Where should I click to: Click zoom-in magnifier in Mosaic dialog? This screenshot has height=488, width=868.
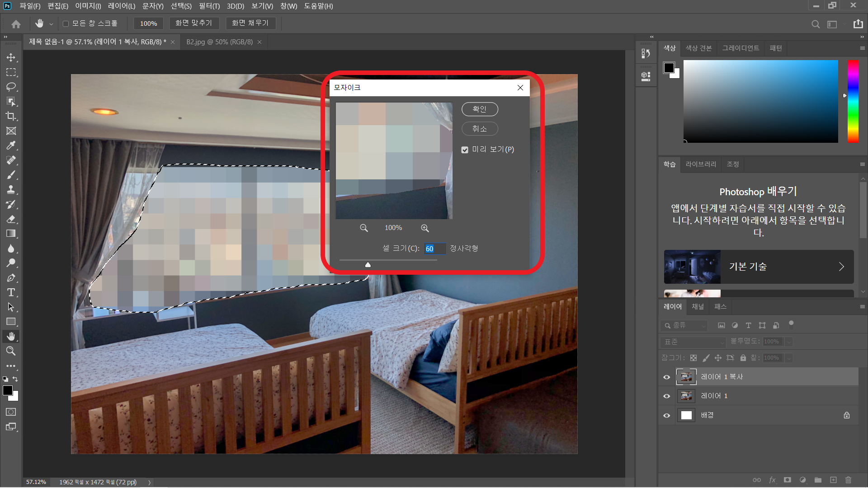425,228
